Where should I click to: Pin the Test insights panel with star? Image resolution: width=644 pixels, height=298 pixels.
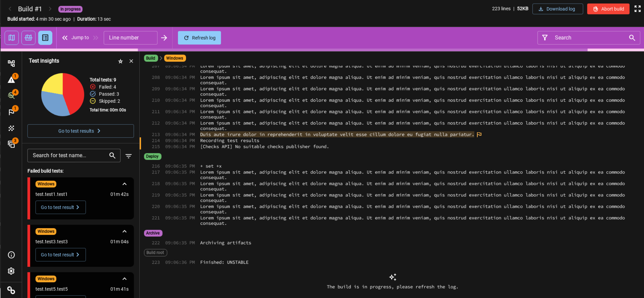pos(120,61)
